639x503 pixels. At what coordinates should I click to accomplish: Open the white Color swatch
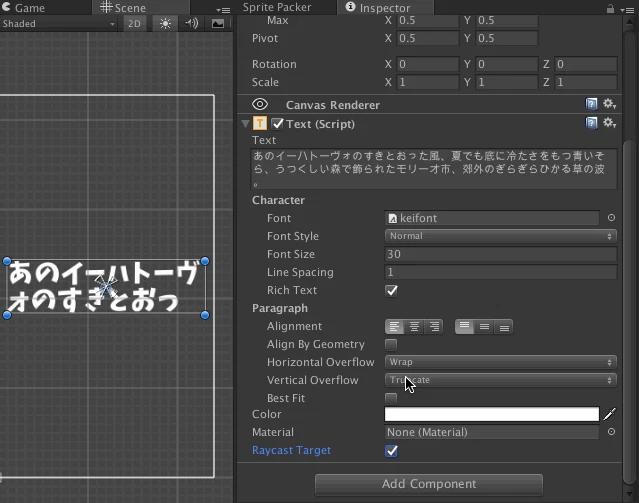(x=491, y=414)
